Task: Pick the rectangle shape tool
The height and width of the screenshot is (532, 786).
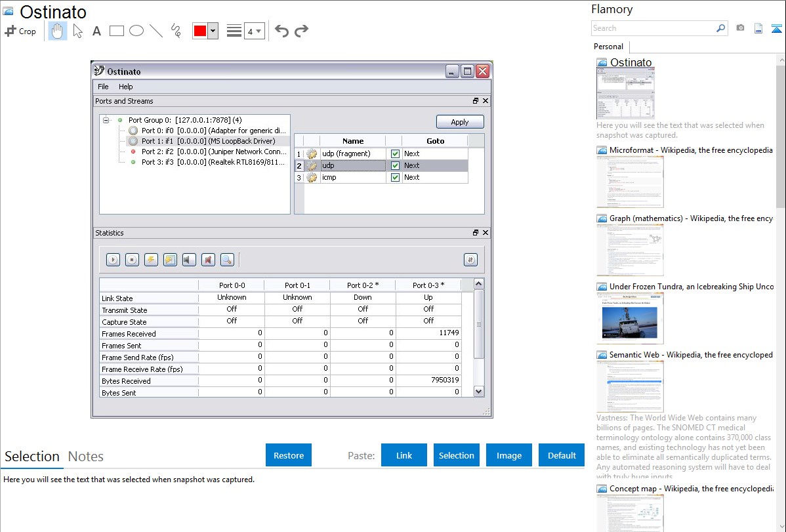Action: 116,31
